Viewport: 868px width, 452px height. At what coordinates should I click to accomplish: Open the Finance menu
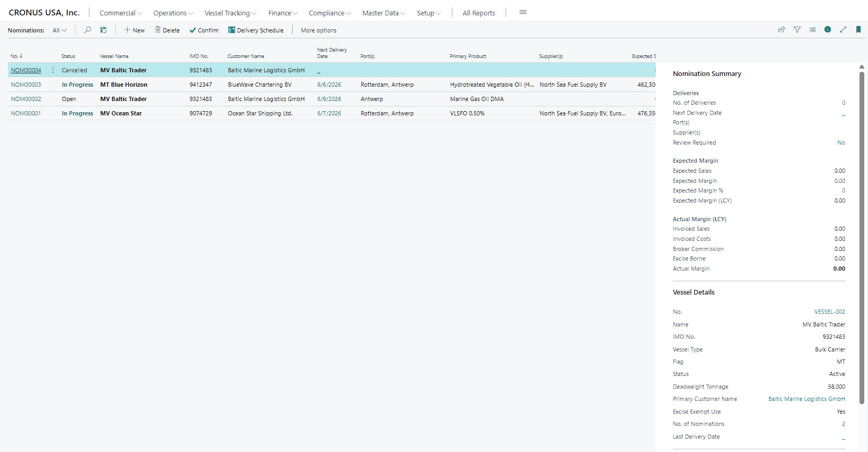283,13
